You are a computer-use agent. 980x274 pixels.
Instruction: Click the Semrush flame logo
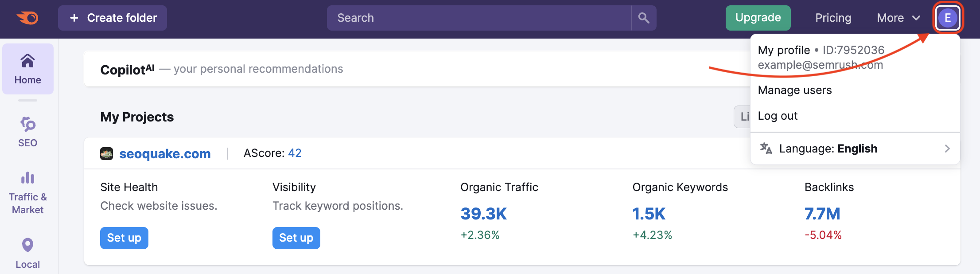(27, 18)
